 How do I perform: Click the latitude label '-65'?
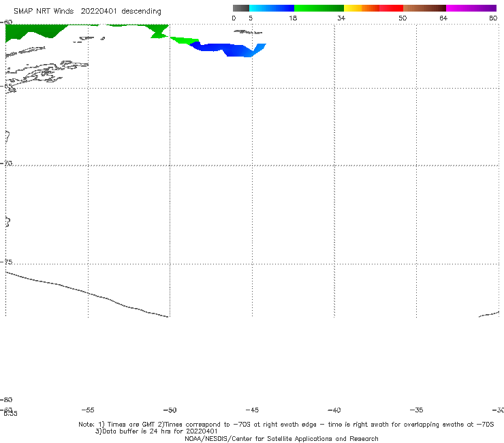point(7,86)
